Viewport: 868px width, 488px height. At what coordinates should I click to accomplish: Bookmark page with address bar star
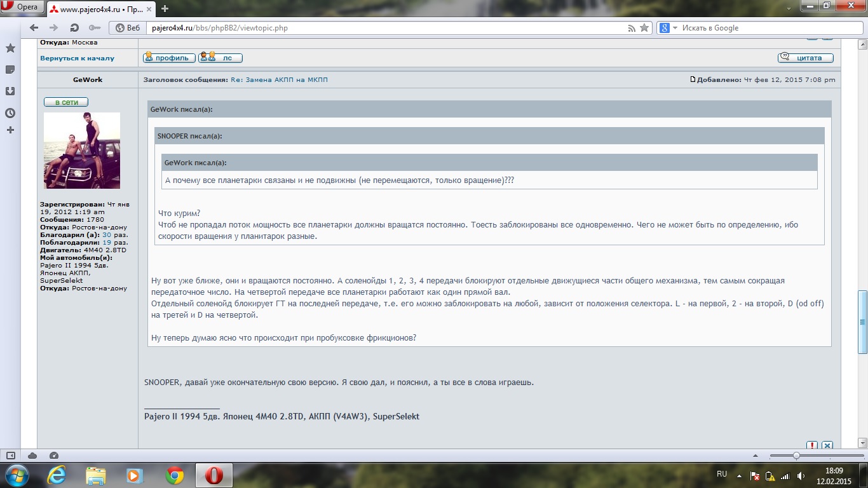pyautogui.click(x=644, y=28)
